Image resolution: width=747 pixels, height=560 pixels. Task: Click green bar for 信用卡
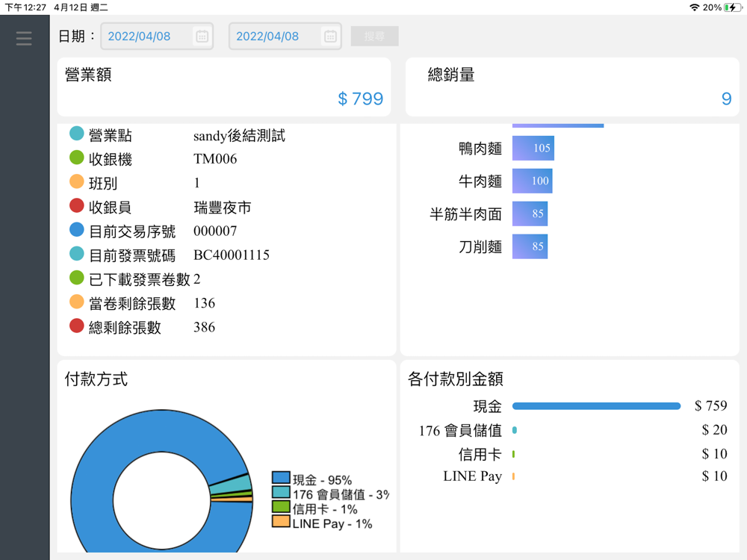pyautogui.click(x=514, y=454)
